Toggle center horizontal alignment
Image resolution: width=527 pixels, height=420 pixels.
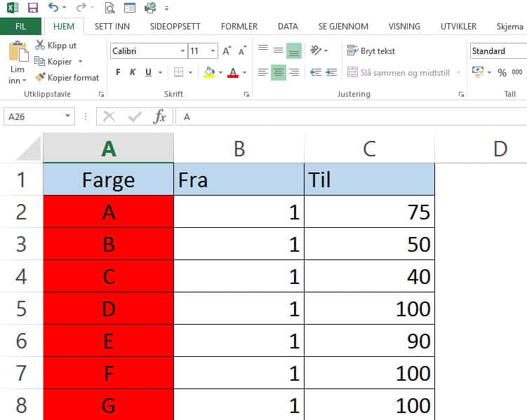(x=279, y=72)
